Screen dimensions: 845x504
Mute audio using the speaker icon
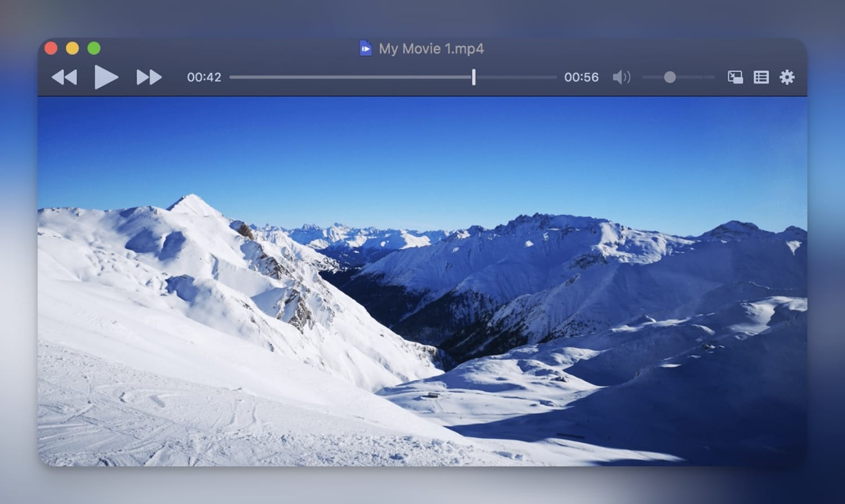tap(621, 77)
